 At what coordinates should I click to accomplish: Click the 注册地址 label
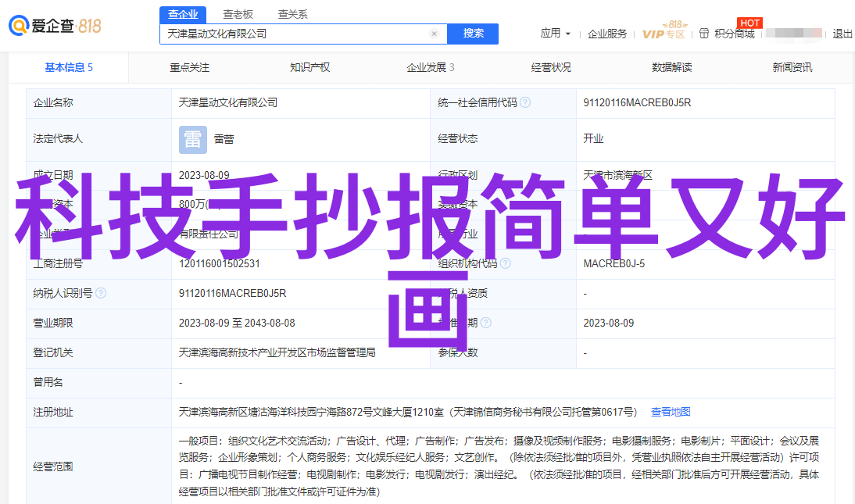[53, 412]
